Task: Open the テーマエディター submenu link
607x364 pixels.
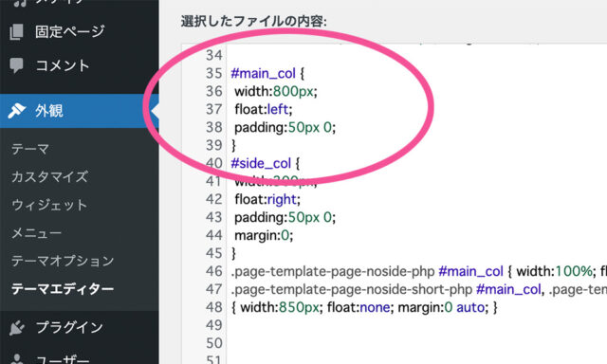Action: click(x=63, y=289)
